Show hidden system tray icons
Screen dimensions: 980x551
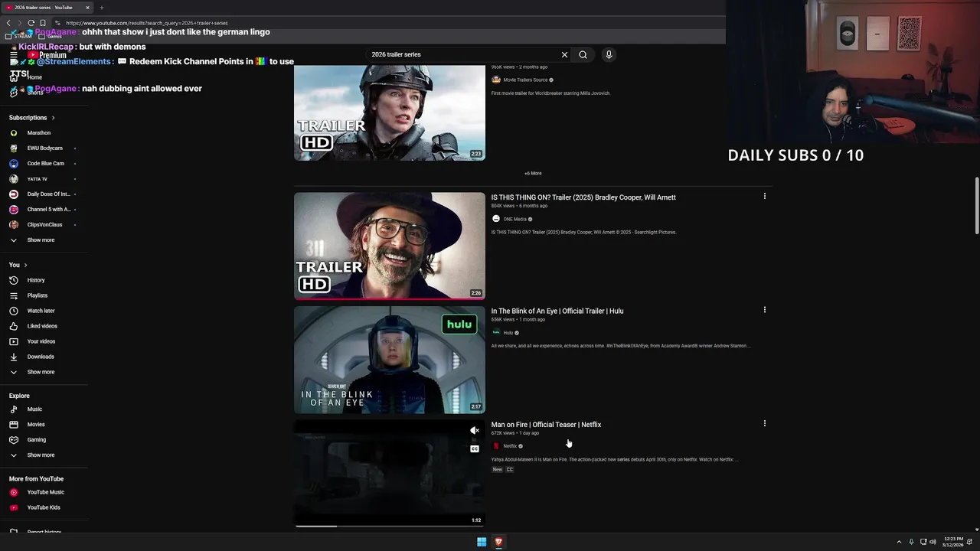click(899, 542)
